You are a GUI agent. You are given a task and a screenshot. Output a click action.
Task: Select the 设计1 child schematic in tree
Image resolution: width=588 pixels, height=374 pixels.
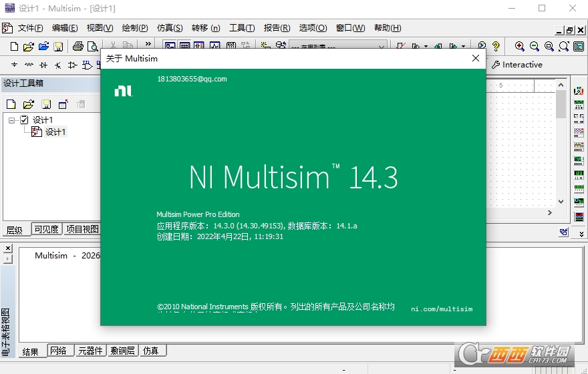pyautogui.click(x=55, y=132)
